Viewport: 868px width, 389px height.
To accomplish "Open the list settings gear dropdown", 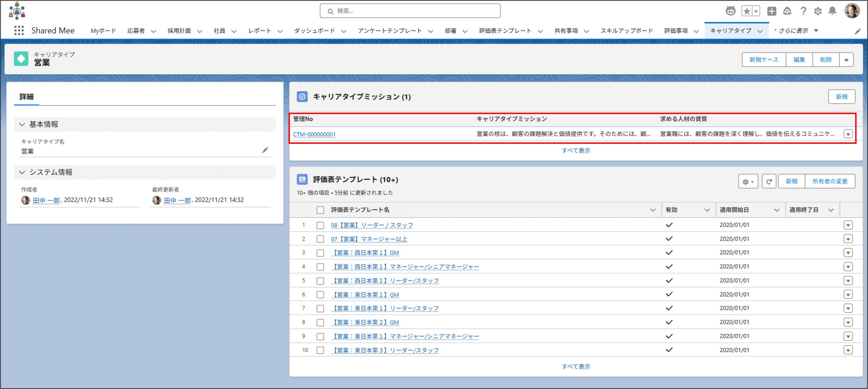I will [748, 181].
